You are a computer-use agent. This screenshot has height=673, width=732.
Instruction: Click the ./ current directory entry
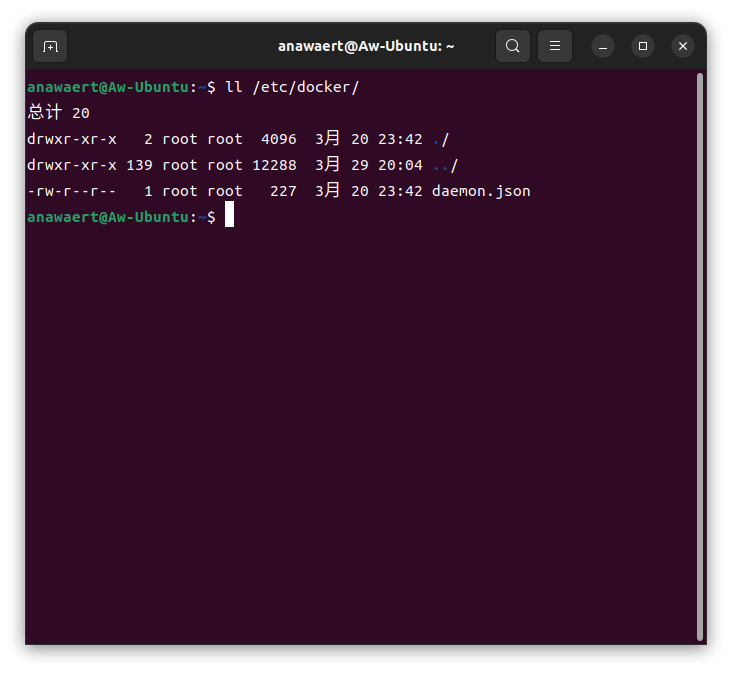(441, 139)
